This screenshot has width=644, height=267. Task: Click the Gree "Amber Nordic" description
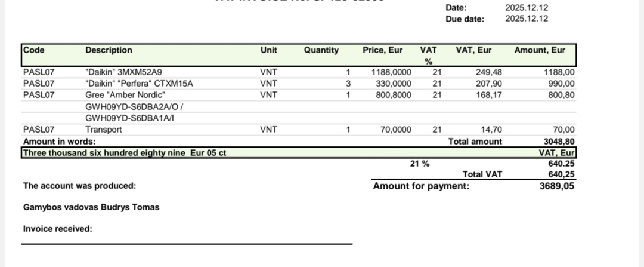point(125,95)
